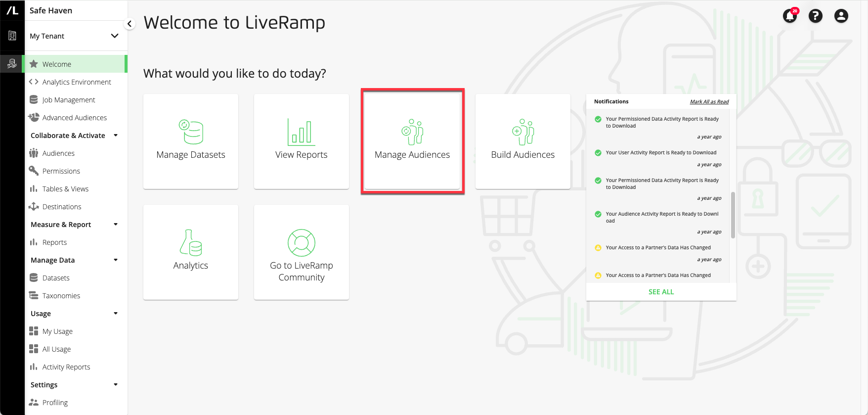The image size is (868, 415).
Task: Click the Audiences people icon in sidebar
Action: pos(34,153)
